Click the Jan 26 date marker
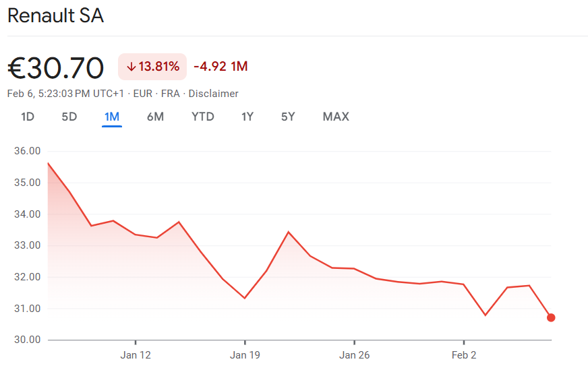This screenshot has width=588, height=370. 354,355
